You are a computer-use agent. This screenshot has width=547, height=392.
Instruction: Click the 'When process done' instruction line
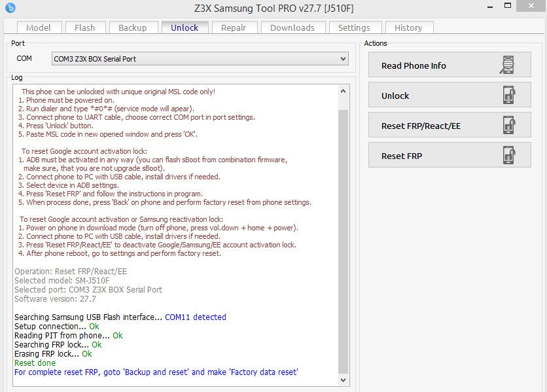tap(165, 202)
